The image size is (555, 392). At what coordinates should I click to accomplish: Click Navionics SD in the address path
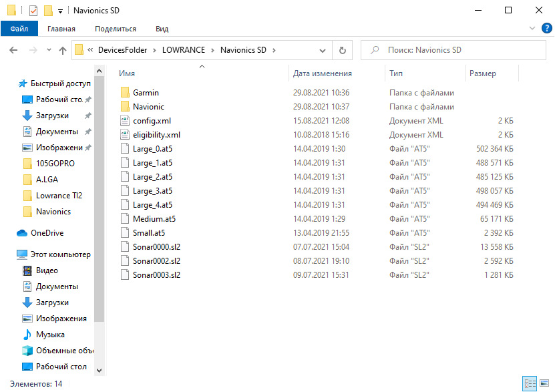click(243, 50)
